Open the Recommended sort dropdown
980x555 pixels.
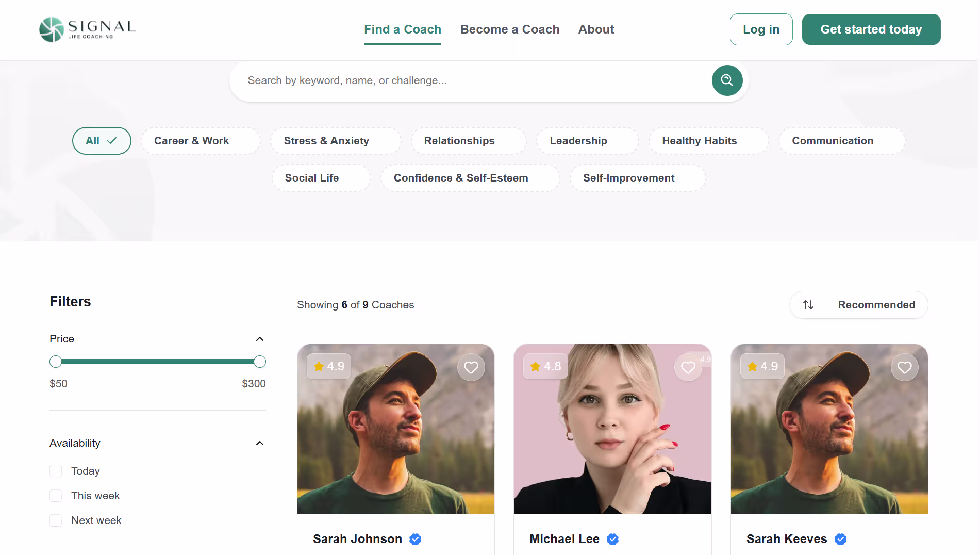click(859, 305)
